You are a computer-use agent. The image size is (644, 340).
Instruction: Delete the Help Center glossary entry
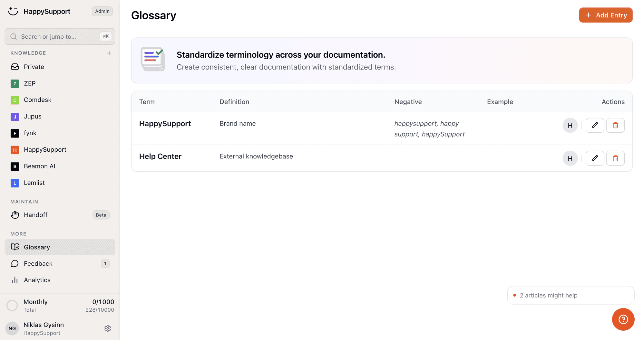615,158
